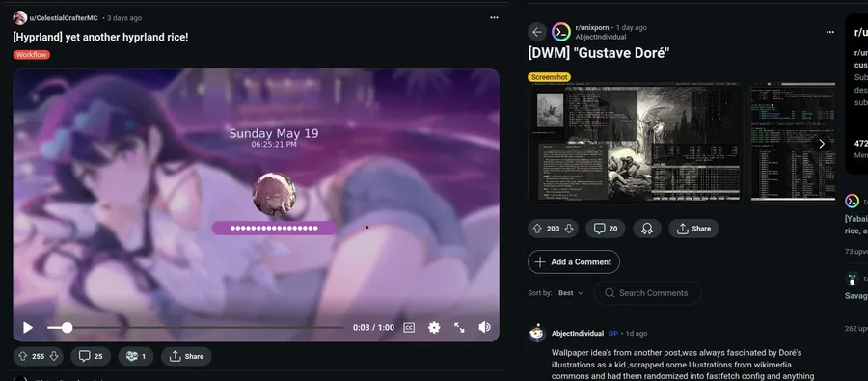Open more options for the Gustave Doré post
This screenshot has width=868, height=381.
pos(829,32)
